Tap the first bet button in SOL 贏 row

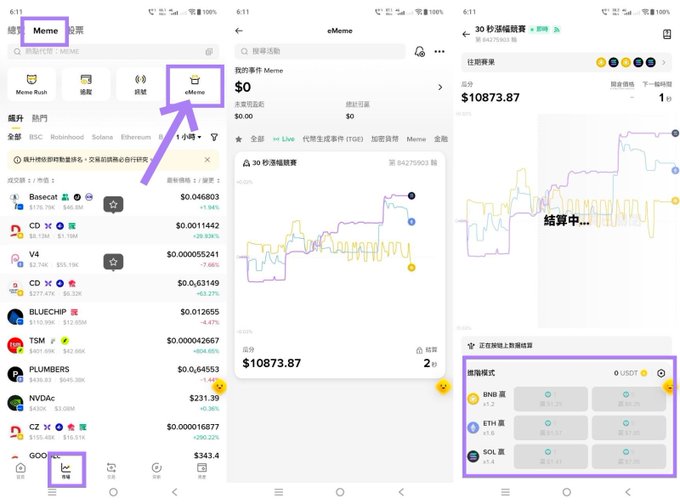coord(551,456)
